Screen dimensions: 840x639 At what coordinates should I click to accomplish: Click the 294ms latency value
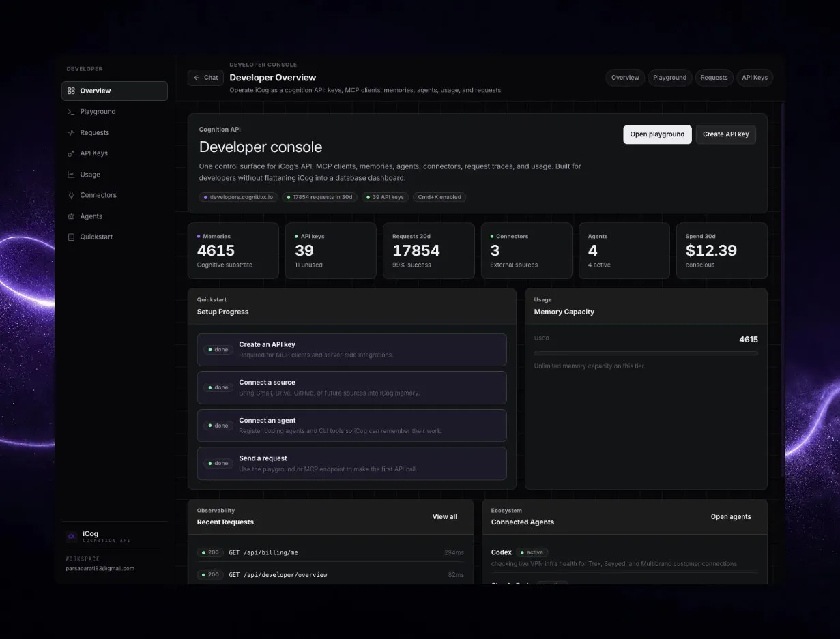tap(454, 552)
